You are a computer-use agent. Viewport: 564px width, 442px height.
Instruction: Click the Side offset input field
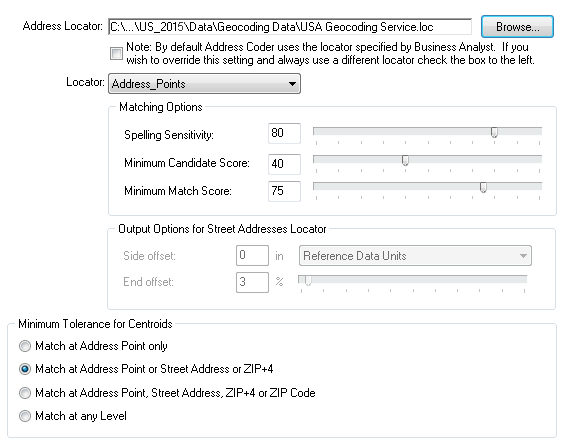252,255
